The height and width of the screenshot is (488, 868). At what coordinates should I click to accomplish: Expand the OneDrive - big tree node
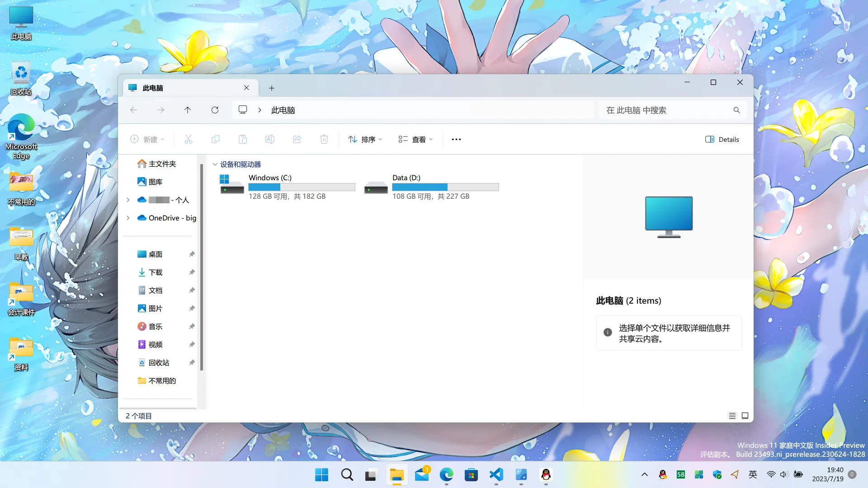click(x=128, y=218)
